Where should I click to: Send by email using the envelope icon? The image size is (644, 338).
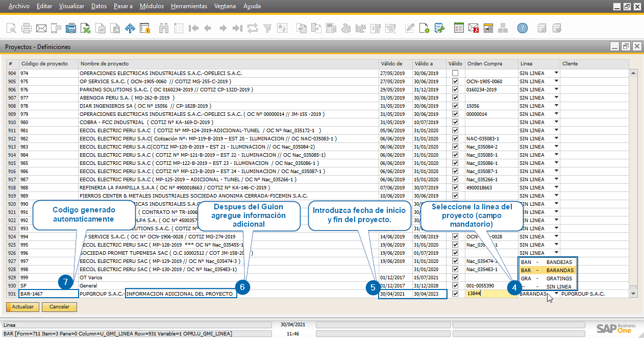(x=41, y=28)
